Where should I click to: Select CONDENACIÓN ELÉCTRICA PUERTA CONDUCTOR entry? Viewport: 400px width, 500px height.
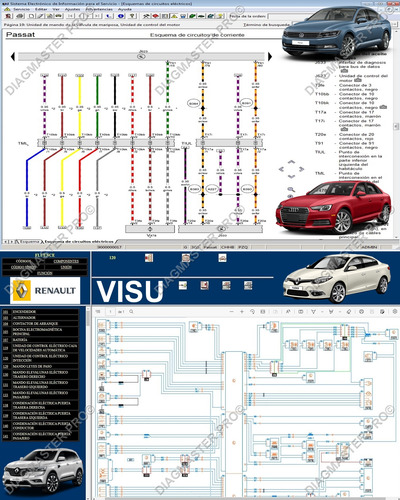click(41, 426)
